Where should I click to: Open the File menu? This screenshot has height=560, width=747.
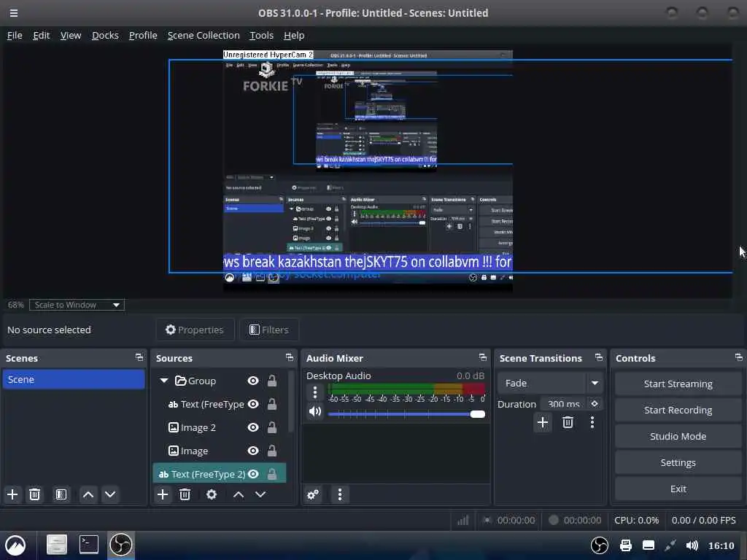click(15, 35)
